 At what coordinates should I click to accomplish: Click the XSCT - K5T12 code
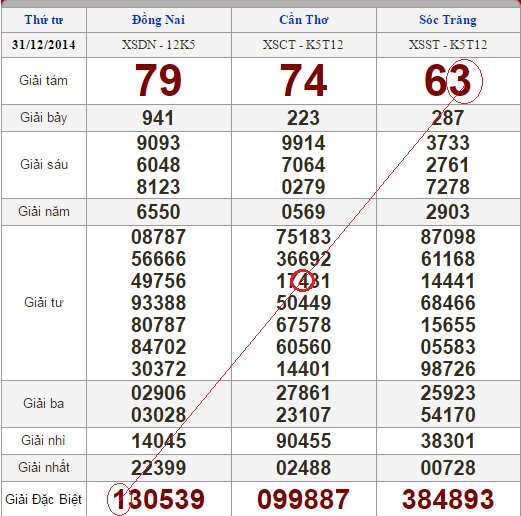click(303, 45)
